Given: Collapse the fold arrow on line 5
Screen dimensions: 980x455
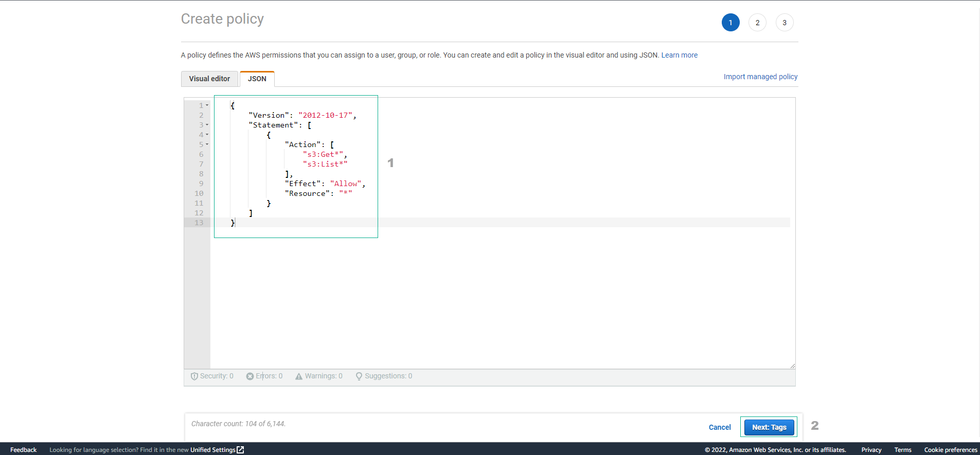Looking at the screenshot, I should tap(207, 144).
